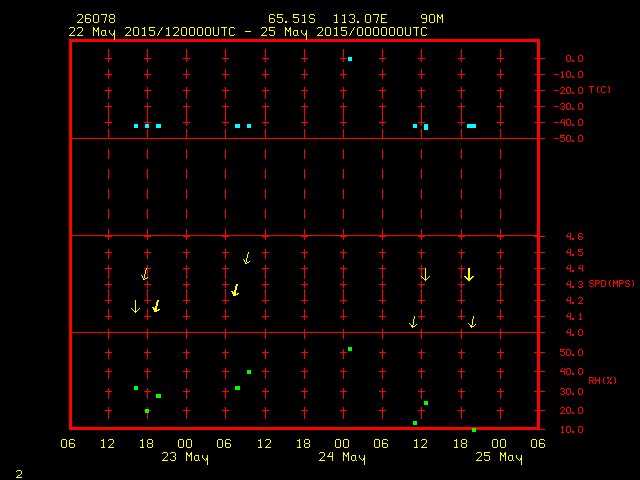
Task: Select the green humidity point near 50.0
Action: pyautogui.click(x=350, y=349)
